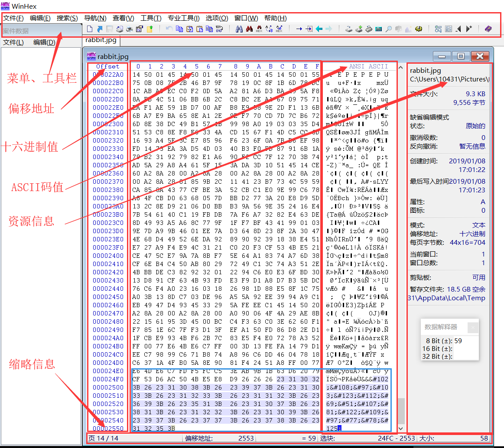Click the 页 14 / 14 status bar field
Screen dimensions: 504x448
pyautogui.click(x=134, y=438)
